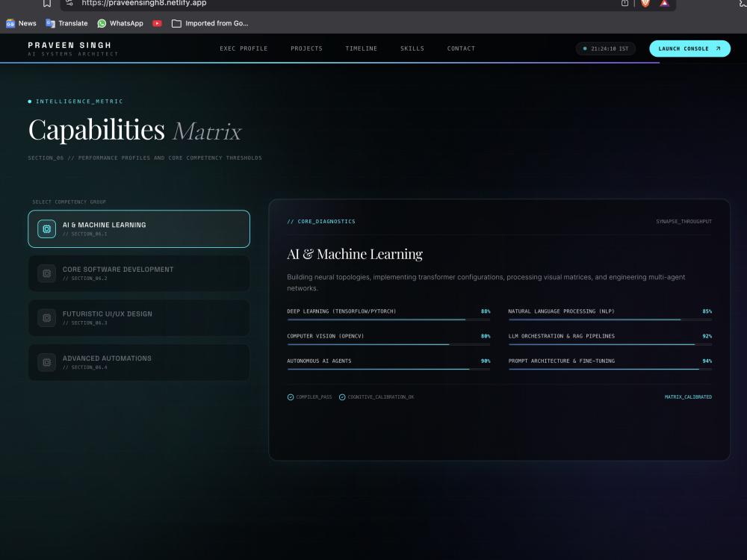Viewport: 747px width, 560px height.
Task: Click the // CORE_DIAGNOSTICS label
Action: tap(321, 222)
